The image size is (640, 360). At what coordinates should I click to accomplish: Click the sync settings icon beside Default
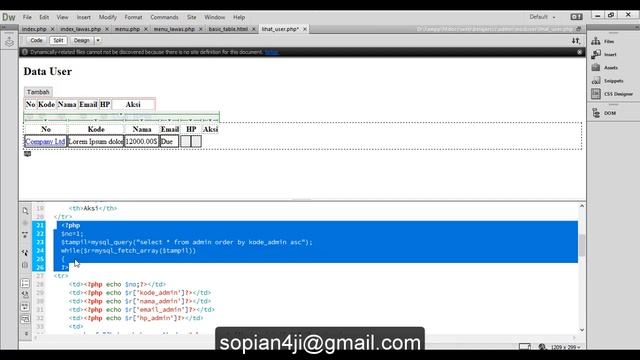tap(576, 17)
